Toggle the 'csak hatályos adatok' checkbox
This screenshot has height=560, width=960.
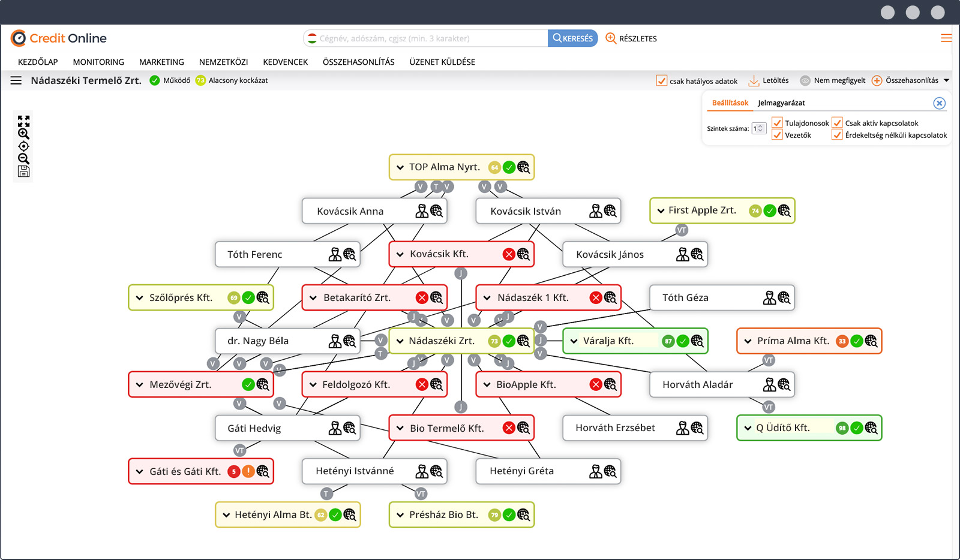click(x=662, y=81)
